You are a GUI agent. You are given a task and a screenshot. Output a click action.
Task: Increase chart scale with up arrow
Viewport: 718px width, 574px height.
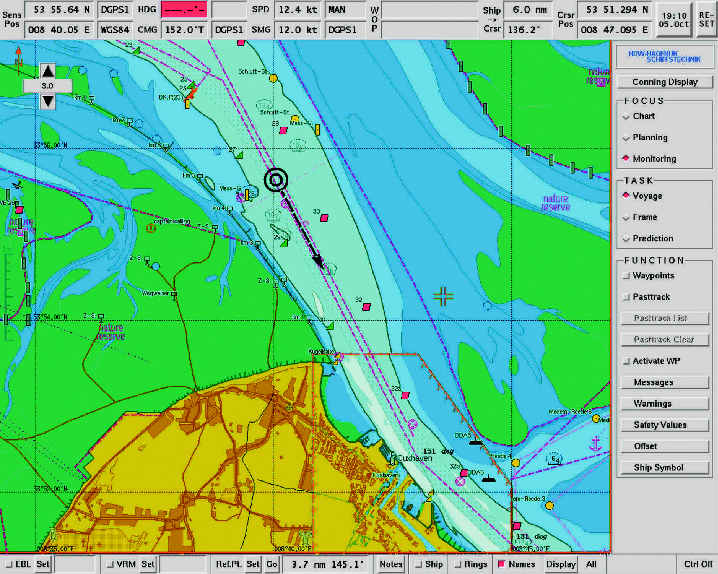[48, 71]
